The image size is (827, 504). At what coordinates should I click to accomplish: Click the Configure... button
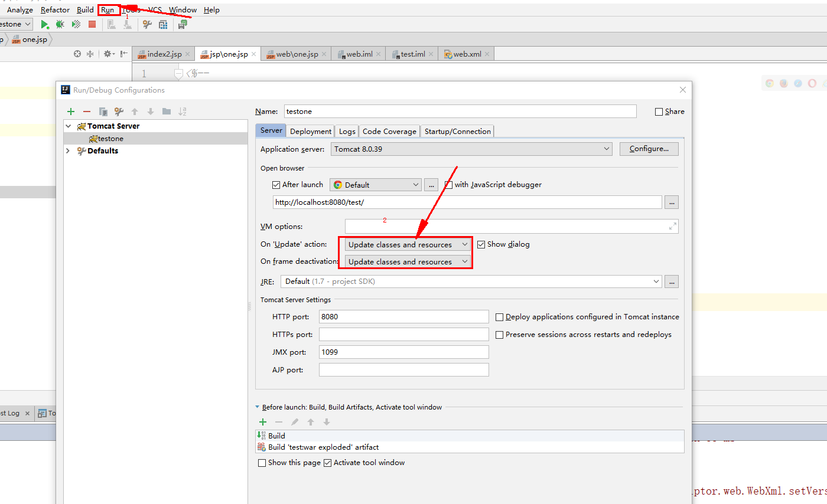(x=649, y=149)
